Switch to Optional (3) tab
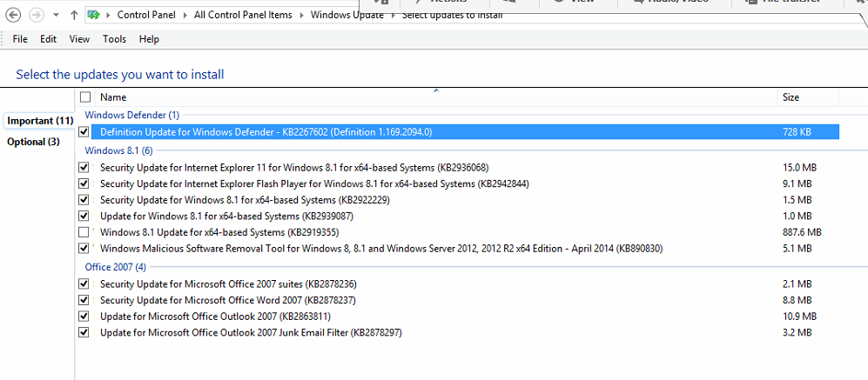 click(x=33, y=142)
